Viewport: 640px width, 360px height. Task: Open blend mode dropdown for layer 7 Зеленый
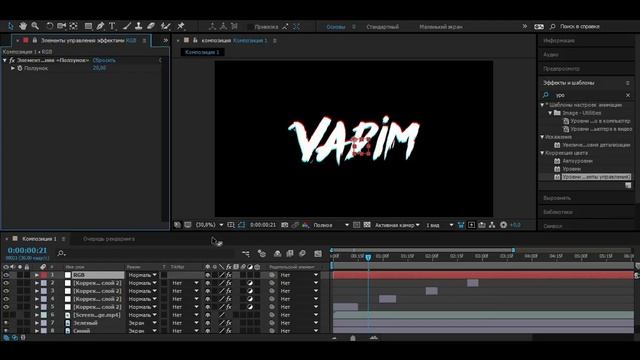point(142,323)
